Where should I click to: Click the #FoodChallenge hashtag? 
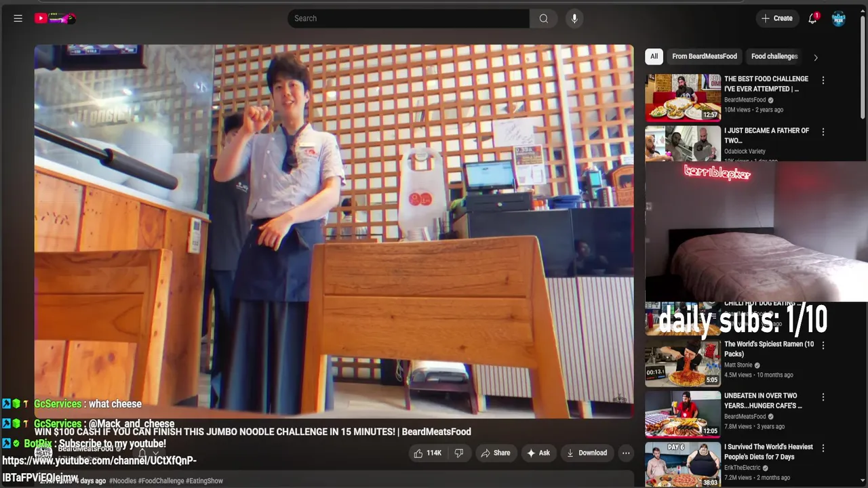[161, 481]
